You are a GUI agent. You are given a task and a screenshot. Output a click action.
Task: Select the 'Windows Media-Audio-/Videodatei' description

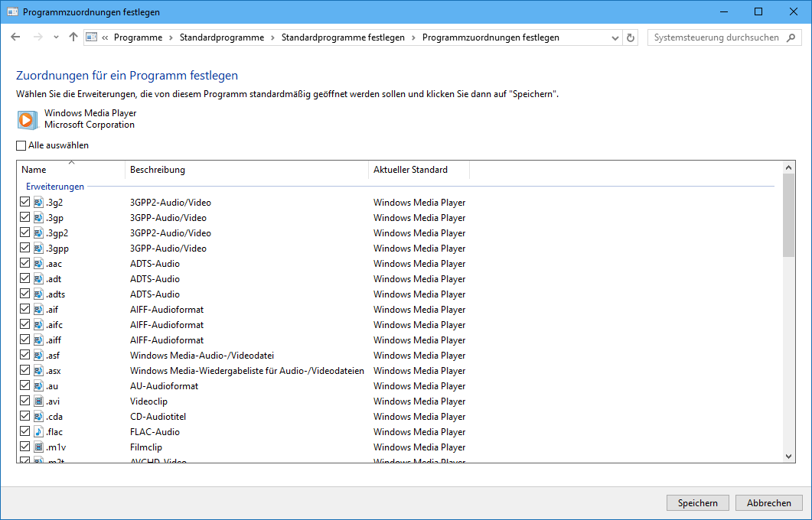pyautogui.click(x=202, y=356)
